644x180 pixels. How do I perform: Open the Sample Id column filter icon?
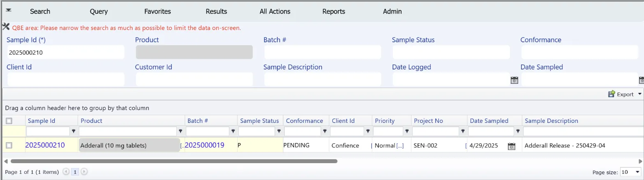tap(74, 131)
